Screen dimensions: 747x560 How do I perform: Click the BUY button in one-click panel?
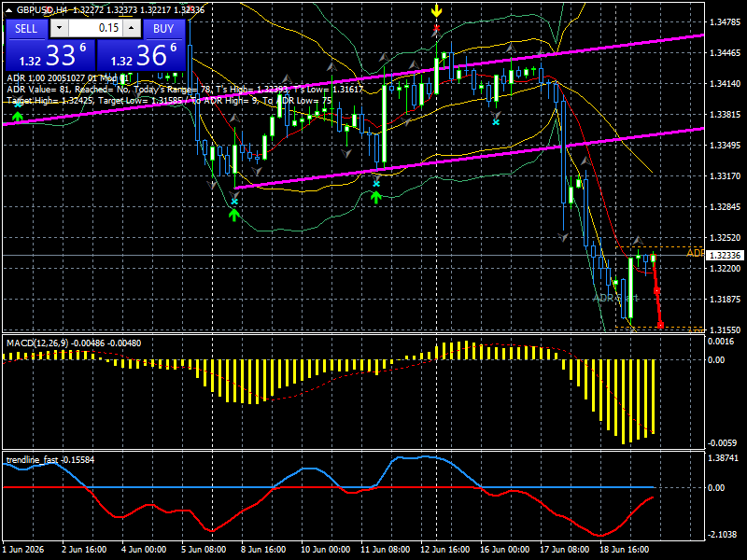(x=163, y=29)
